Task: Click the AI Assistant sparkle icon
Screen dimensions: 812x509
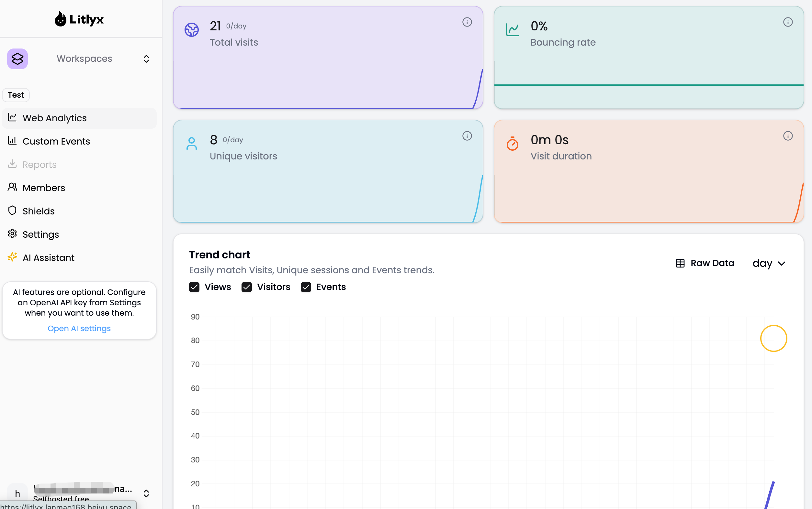Action: tap(13, 257)
